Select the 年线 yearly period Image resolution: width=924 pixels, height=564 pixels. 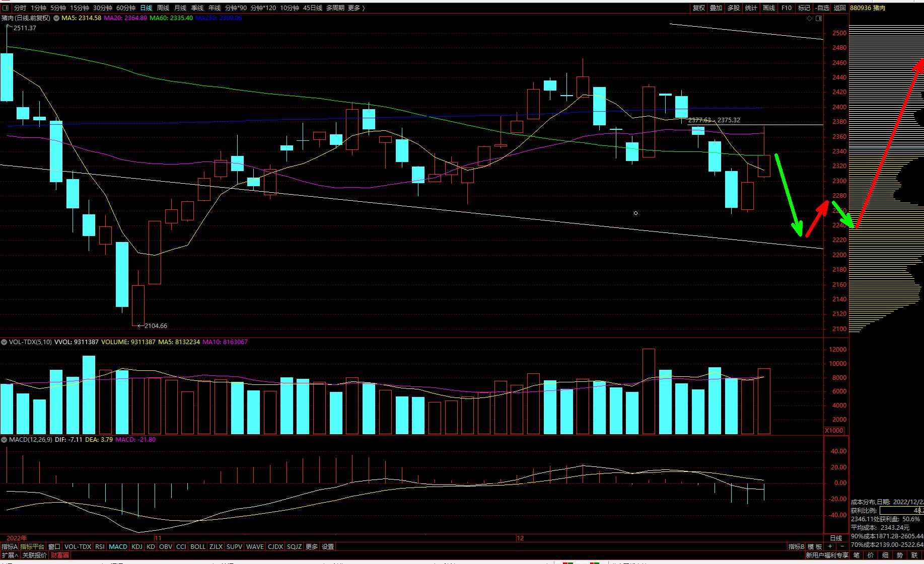pyautogui.click(x=215, y=8)
